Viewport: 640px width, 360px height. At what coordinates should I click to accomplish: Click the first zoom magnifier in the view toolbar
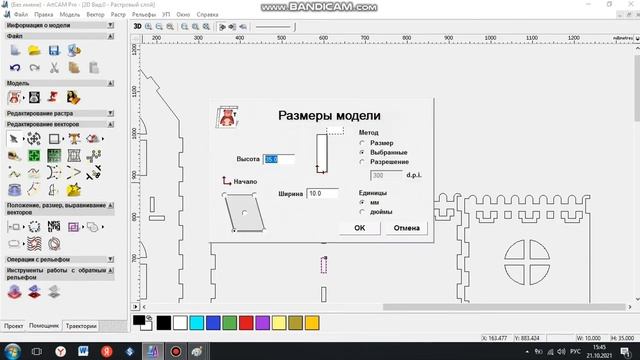(x=149, y=27)
